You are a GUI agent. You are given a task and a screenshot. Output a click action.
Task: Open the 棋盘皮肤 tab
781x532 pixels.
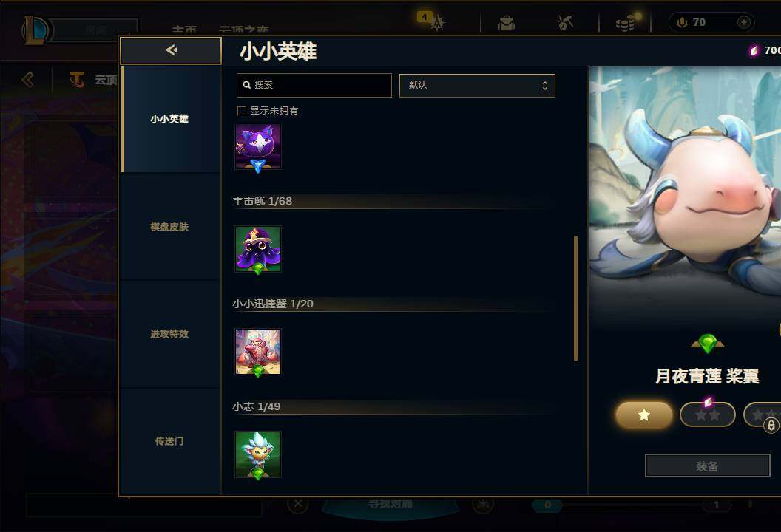coord(170,227)
